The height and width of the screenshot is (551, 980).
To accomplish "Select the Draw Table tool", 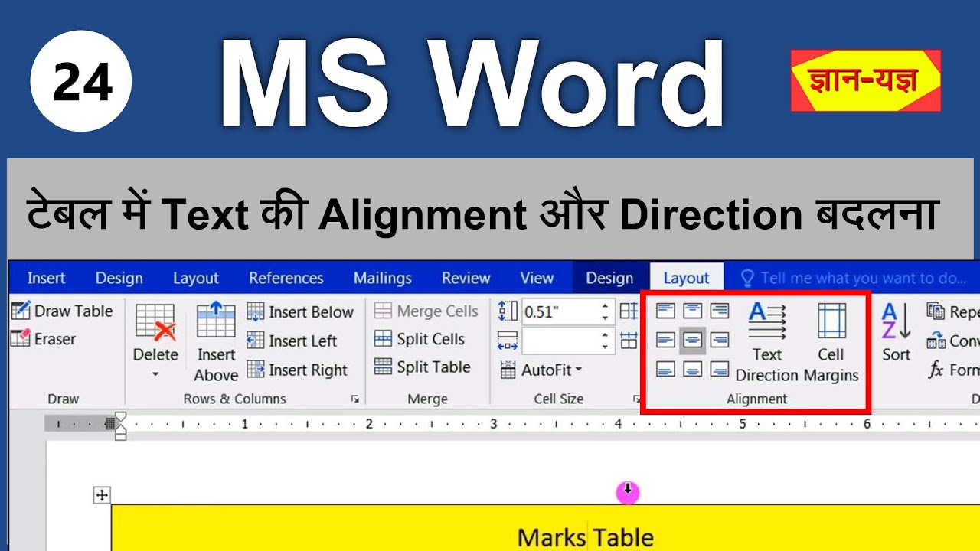I will click(62, 311).
